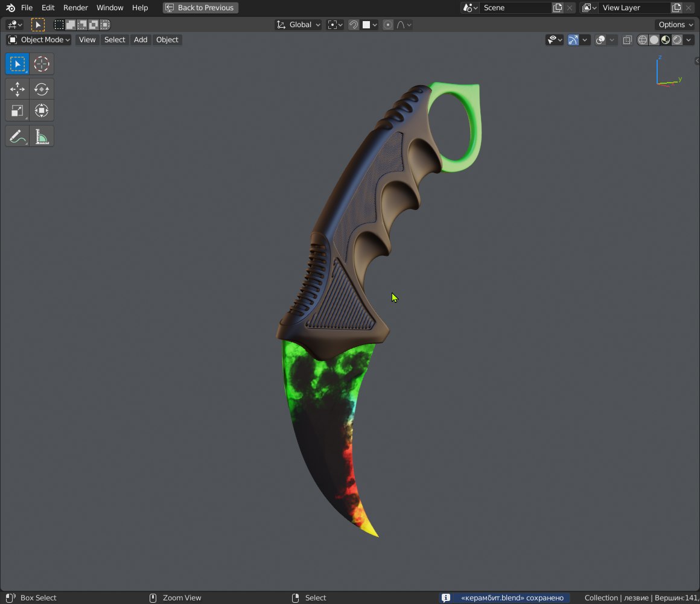Toggle snapping magnet icon

tap(354, 25)
